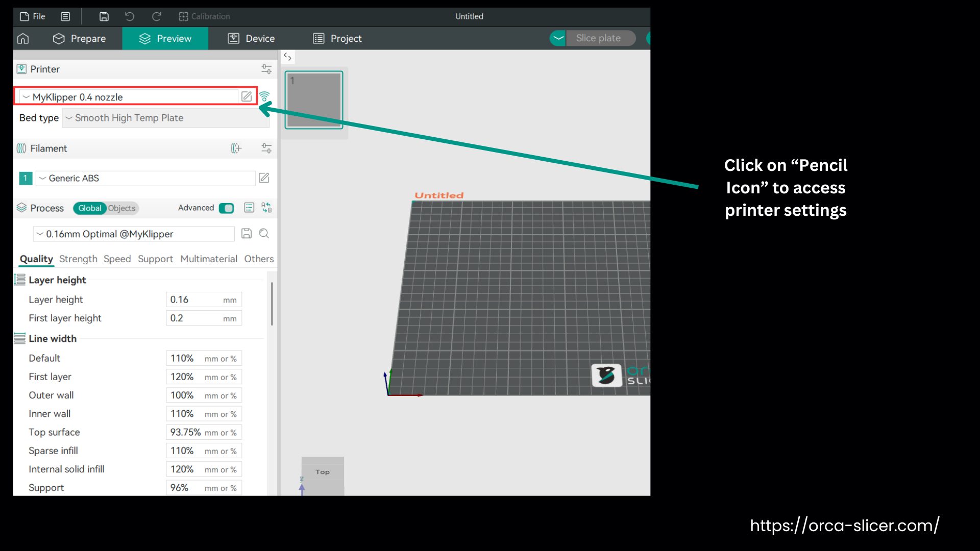Click the Support line width field
Image resolution: width=980 pixels, height=551 pixels.
coord(204,488)
